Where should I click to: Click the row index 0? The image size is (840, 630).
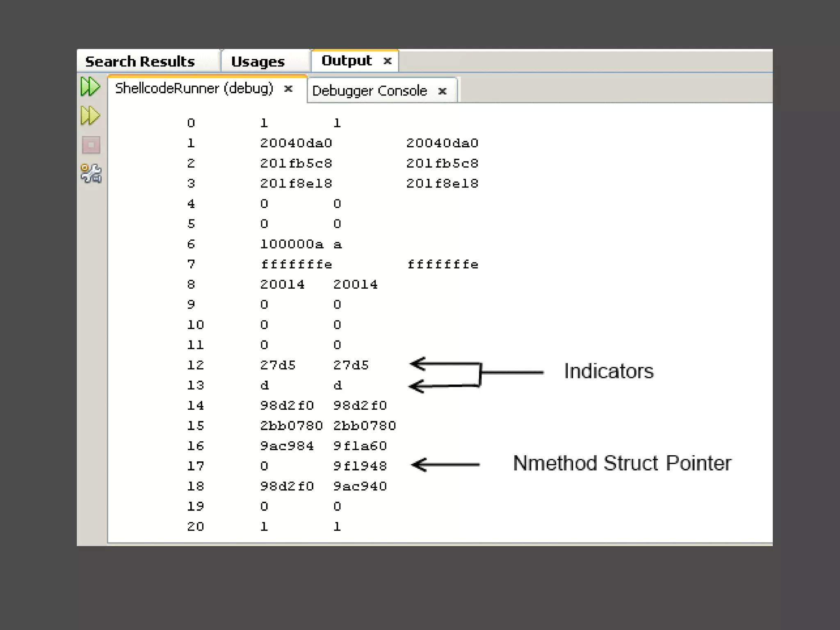click(x=191, y=123)
